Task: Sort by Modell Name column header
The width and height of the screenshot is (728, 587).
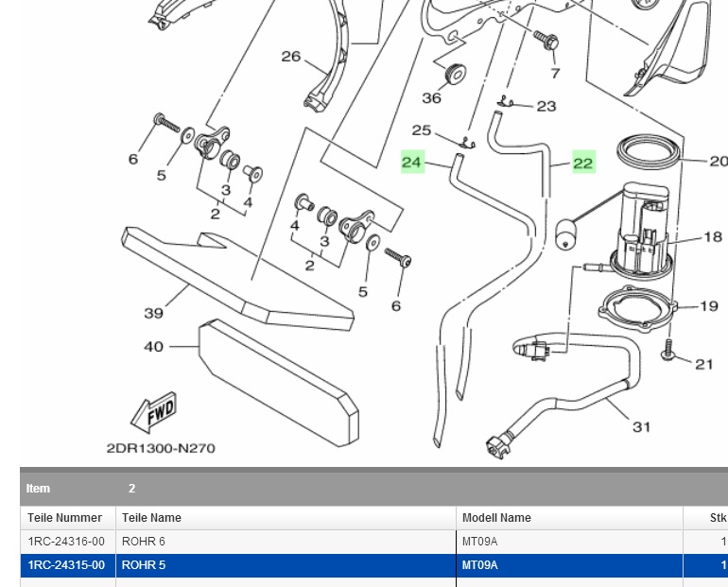Action: point(496,518)
